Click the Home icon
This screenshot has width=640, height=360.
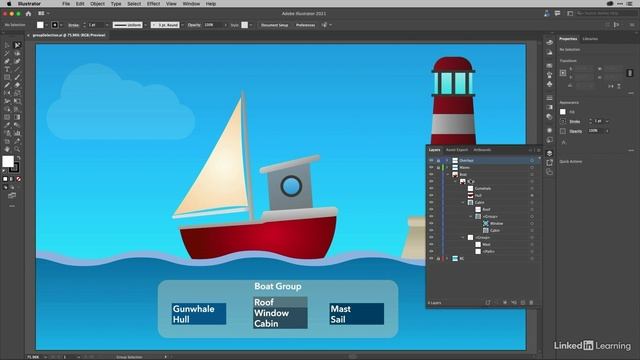(28, 13)
